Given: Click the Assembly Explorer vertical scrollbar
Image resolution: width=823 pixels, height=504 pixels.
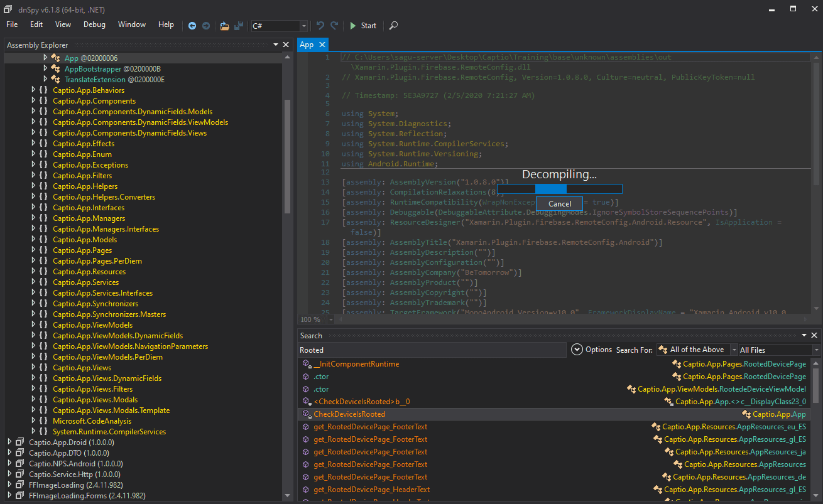Looking at the screenshot, I should point(288,157).
